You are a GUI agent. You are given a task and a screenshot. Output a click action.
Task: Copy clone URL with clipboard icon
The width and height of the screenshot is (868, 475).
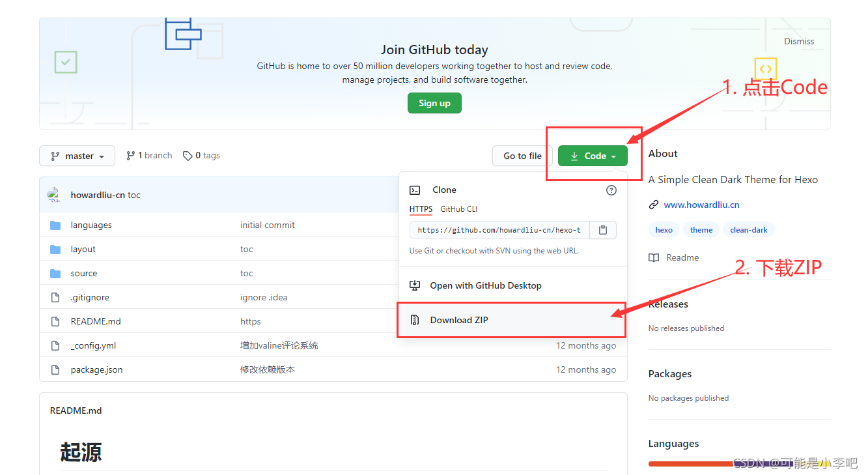click(x=603, y=230)
